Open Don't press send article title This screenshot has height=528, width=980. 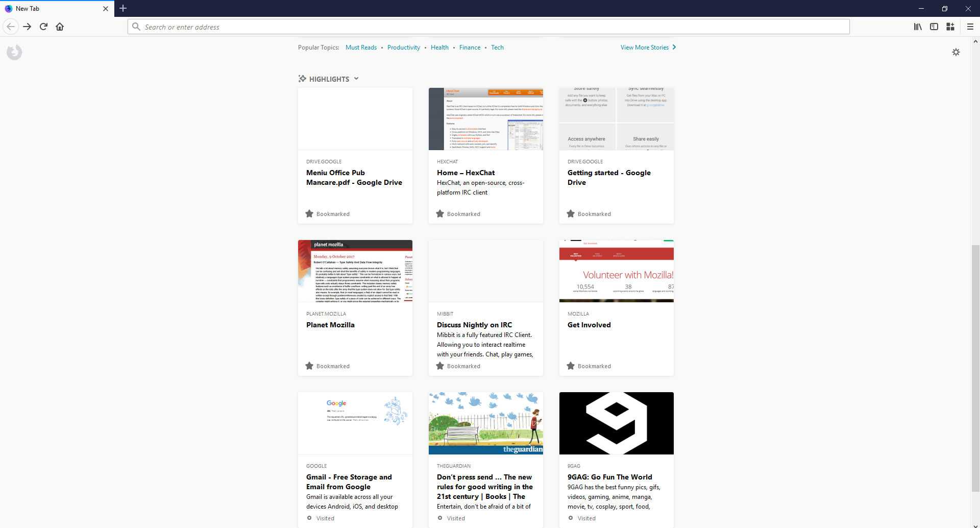point(485,487)
